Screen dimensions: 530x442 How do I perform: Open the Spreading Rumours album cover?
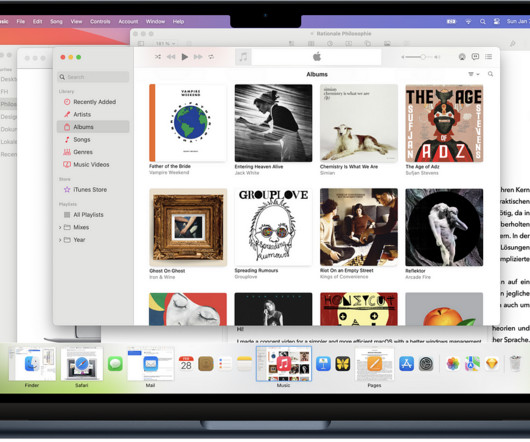click(x=273, y=227)
